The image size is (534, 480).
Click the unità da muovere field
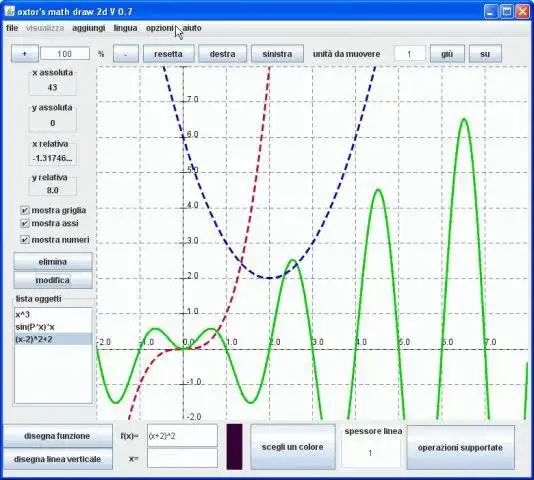click(410, 54)
